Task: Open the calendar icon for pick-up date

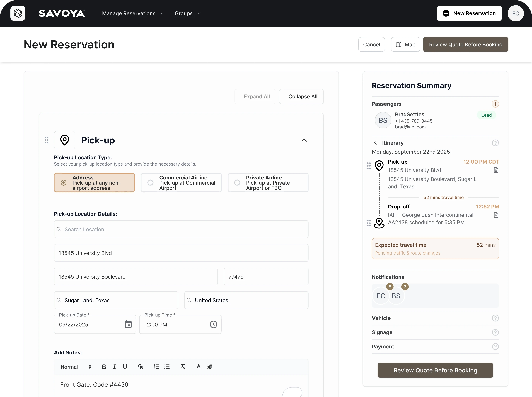Action: click(128, 324)
